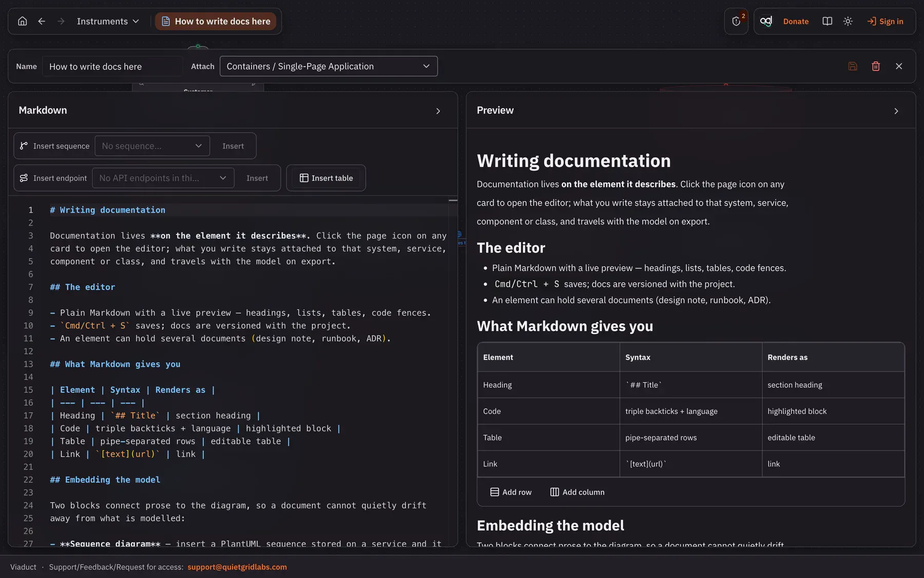924x578 pixels.
Task: Edit the Name input field
Action: (112, 66)
